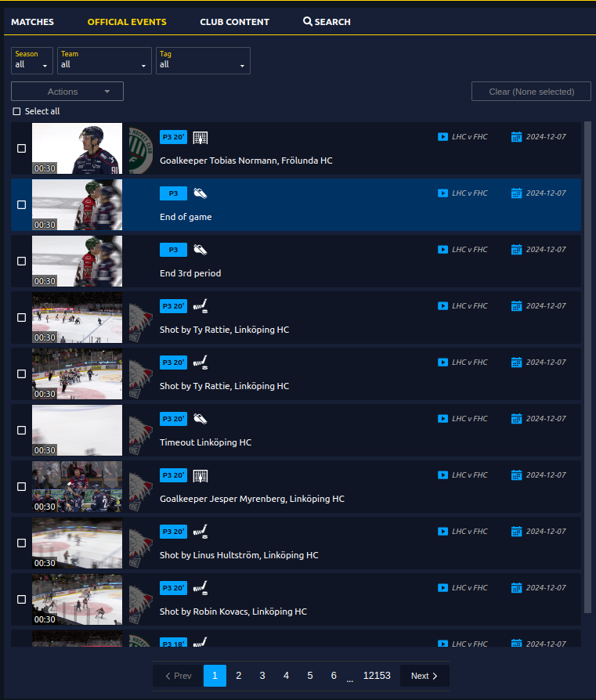Viewport: 596px width, 700px height.
Task: Click video play icon in End of game row
Action: tap(442, 193)
